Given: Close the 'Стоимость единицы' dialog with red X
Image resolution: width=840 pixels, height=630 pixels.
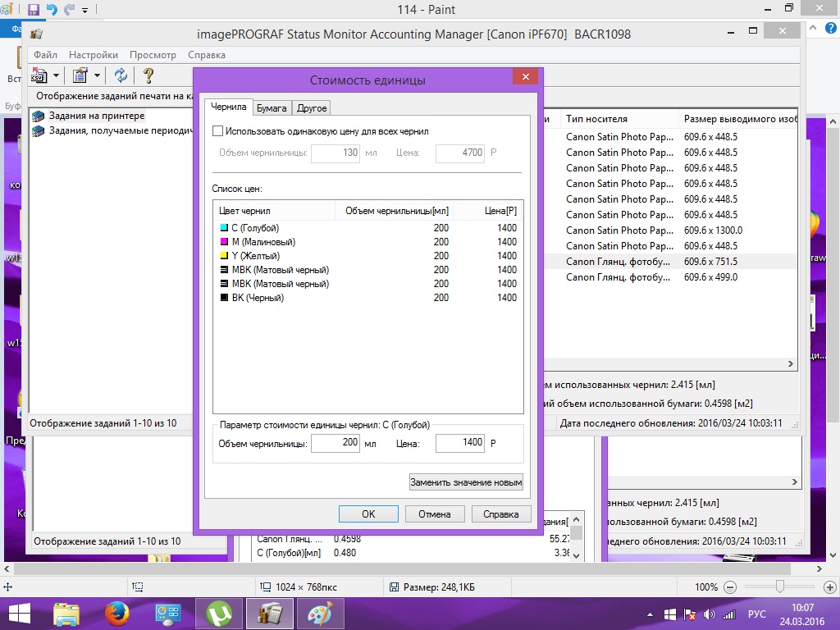Looking at the screenshot, I should click(x=526, y=77).
